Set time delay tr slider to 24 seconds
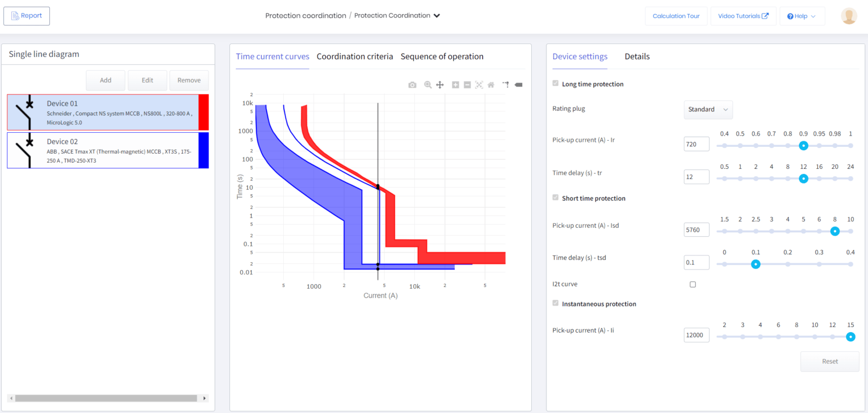868x413 pixels. click(851, 179)
